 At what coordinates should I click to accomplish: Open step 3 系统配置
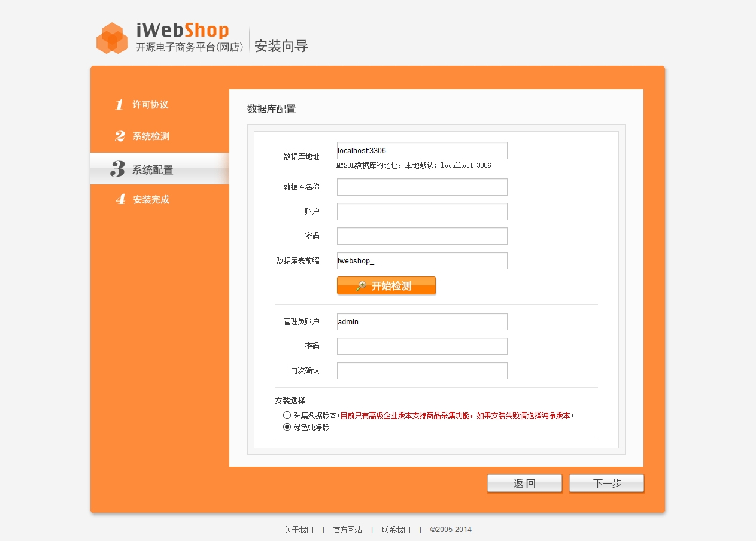pyautogui.click(x=159, y=169)
